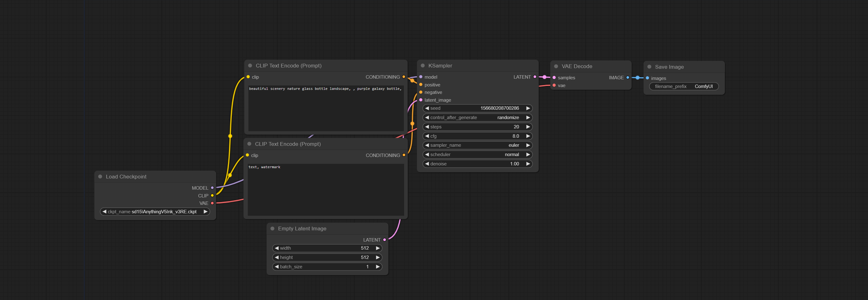Viewport: 868px width, 300px height.
Task: Collapse the Load Checkpoint node via its dot
Action: pyautogui.click(x=100, y=177)
